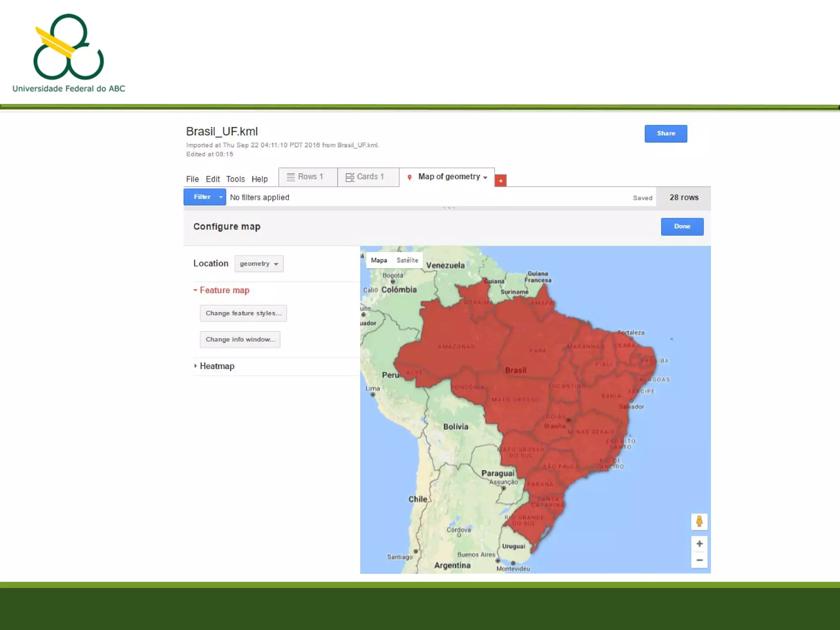
Task: Click the Cards 1 grid icon
Action: [350, 177]
